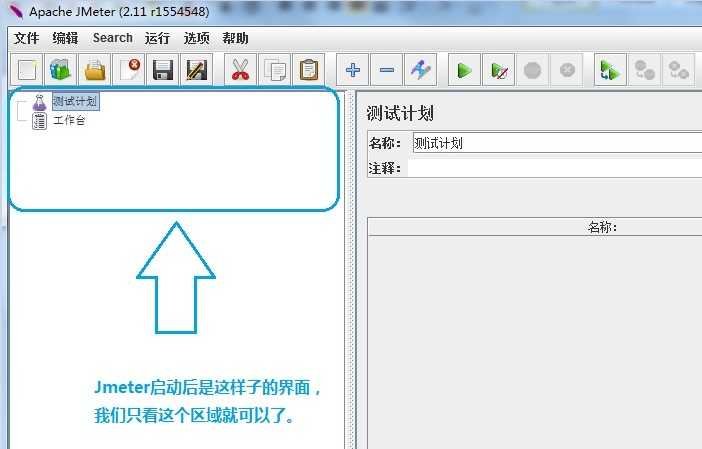The height and width of the screenshot is (449, 702).
Task: Click the Open file folder icon
Action: (95, 70)
